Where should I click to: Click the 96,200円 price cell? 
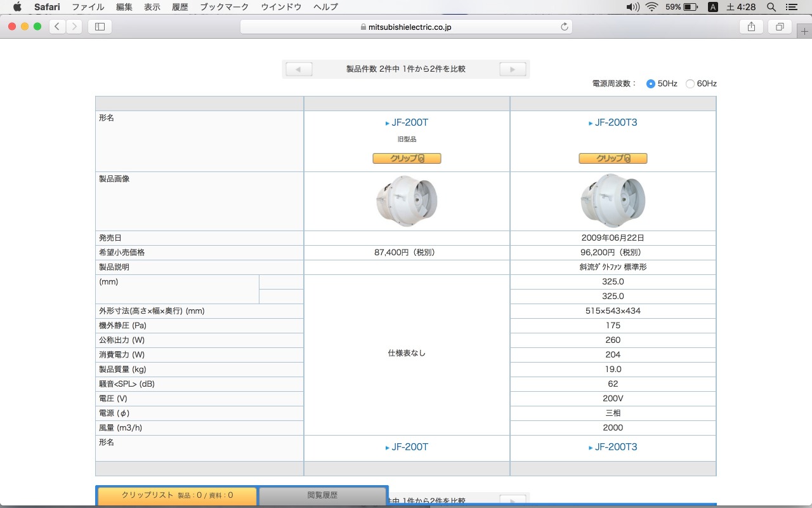click(613, 253)
